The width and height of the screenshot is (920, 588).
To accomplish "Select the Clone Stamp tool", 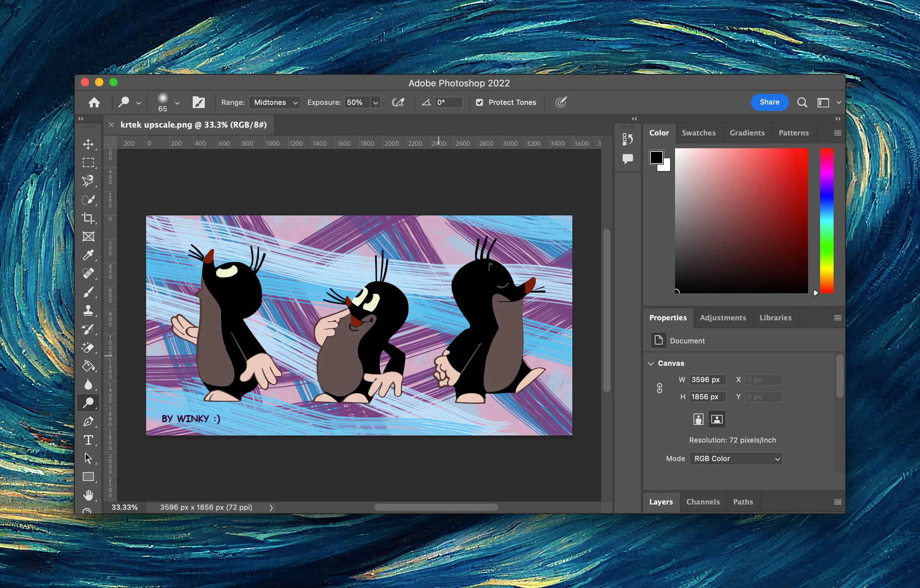I will (x=88, y=310).
